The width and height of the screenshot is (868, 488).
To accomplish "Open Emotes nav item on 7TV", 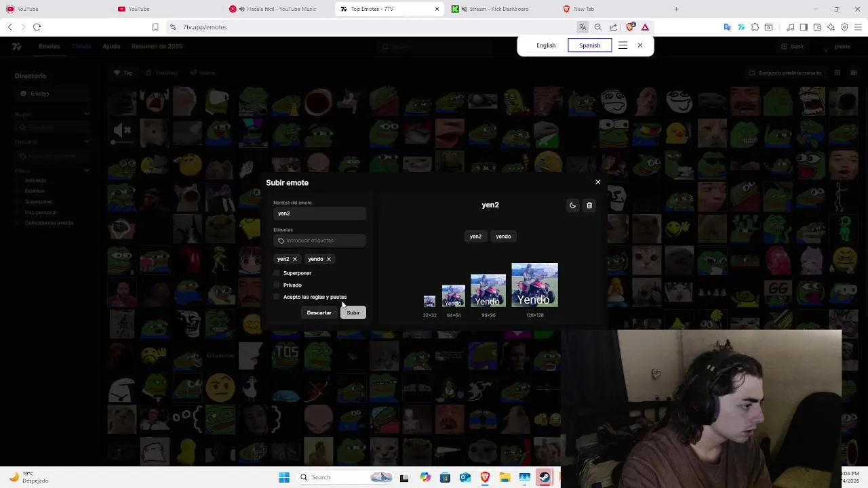I will [x=50, y=46].
